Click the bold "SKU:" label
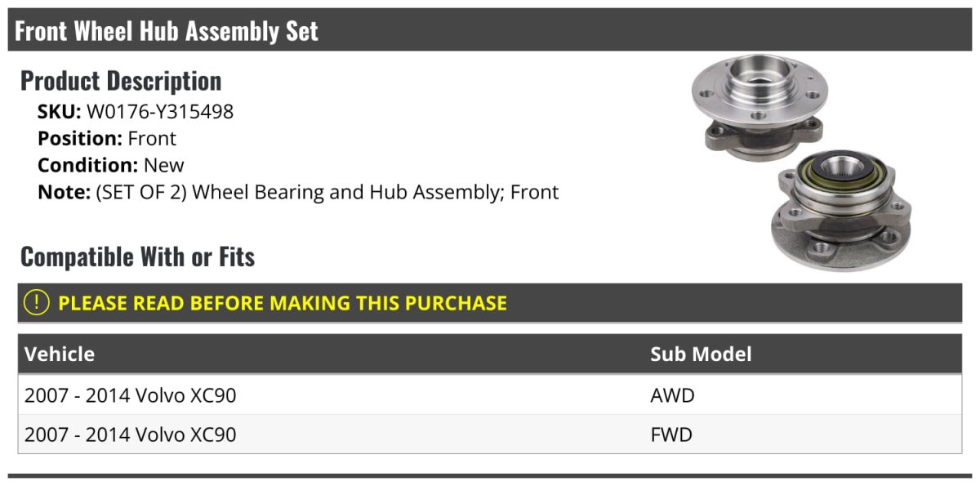The image size is (980, 486). 60,112
